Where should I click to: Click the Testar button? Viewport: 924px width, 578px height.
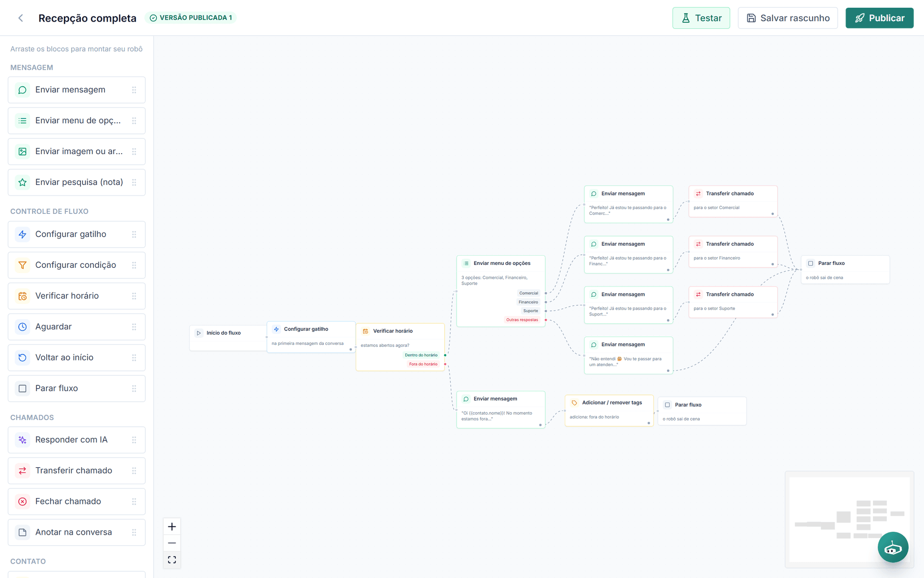[x=701, y=18]
